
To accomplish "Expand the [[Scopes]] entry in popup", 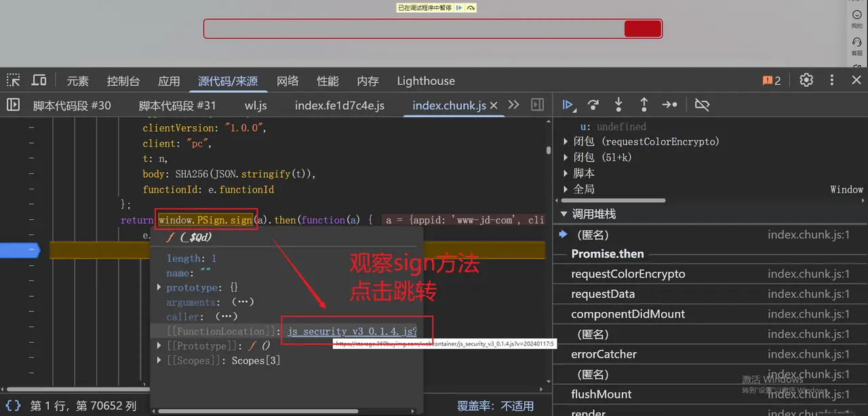I will click(x=160, y=361).
